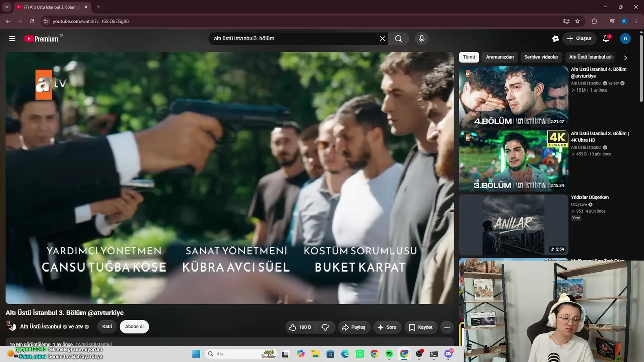
Task: Open the Chrome three-dot menu
Action: [636, 21]
